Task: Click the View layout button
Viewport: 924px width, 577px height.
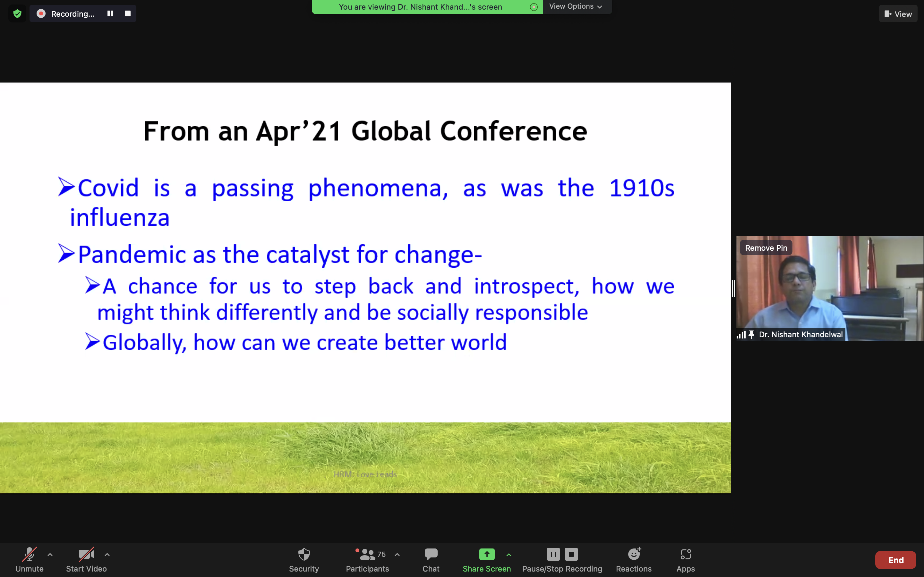Action: (x=898, y=14)
